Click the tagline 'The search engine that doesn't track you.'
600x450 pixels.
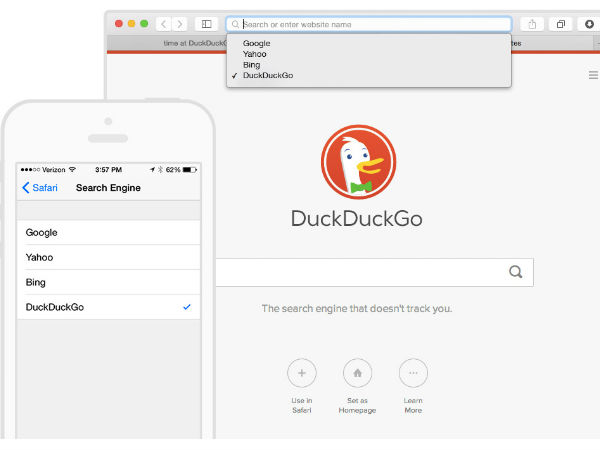[x=357, y=308]
